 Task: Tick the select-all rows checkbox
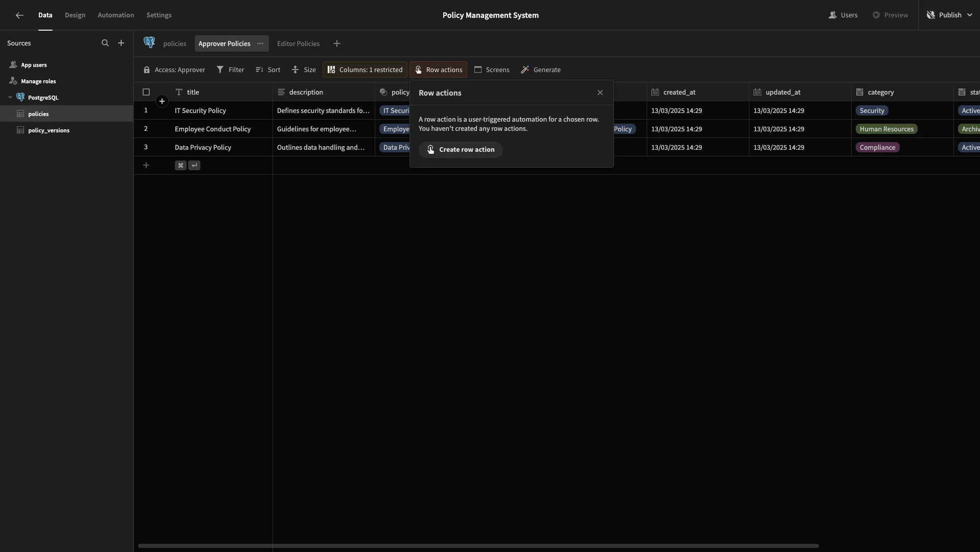[x=146, y=92]
